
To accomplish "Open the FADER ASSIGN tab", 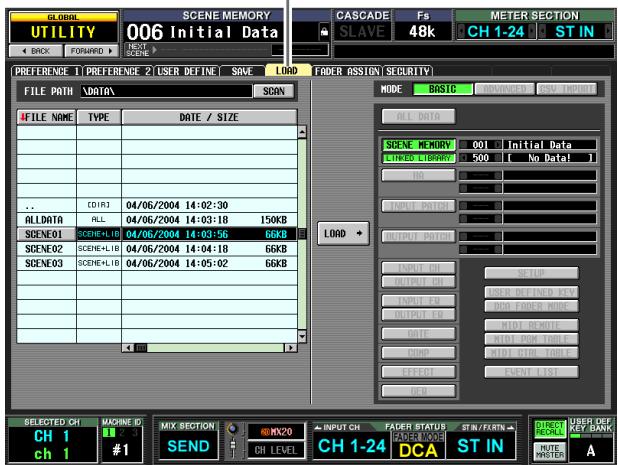I will pos(347,71).
